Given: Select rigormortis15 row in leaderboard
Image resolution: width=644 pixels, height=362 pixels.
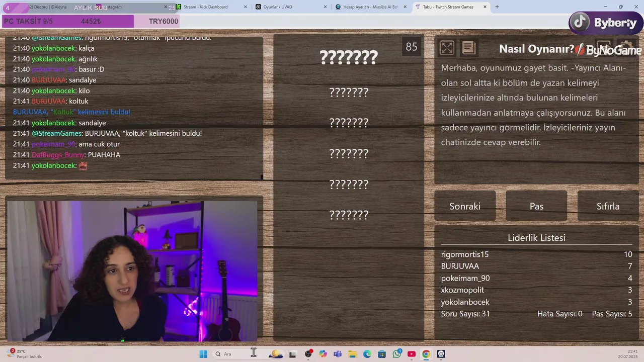Looking at the screenshot, I should pos(536,254).
